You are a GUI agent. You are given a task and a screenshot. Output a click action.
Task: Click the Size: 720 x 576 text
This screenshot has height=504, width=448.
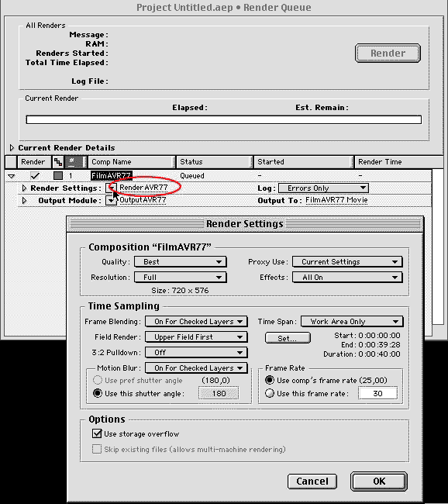tap(180, 291)
